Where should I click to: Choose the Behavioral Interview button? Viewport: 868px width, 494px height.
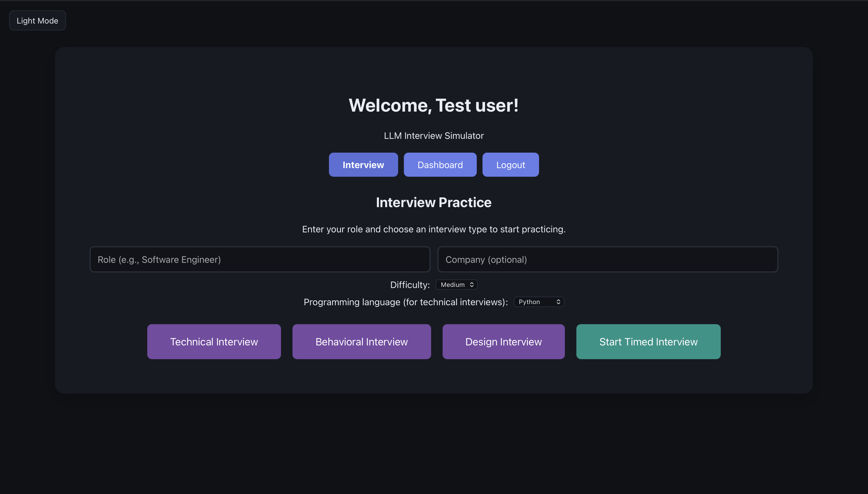point(362,342)
